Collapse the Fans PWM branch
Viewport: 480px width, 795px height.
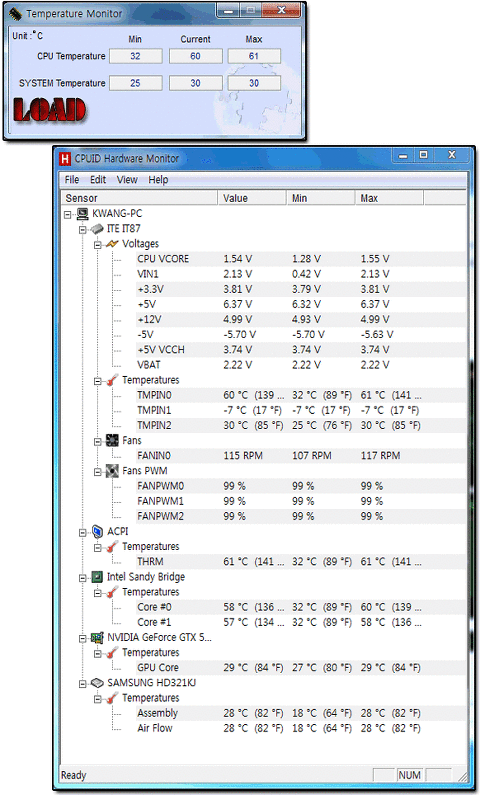(97, 472)
